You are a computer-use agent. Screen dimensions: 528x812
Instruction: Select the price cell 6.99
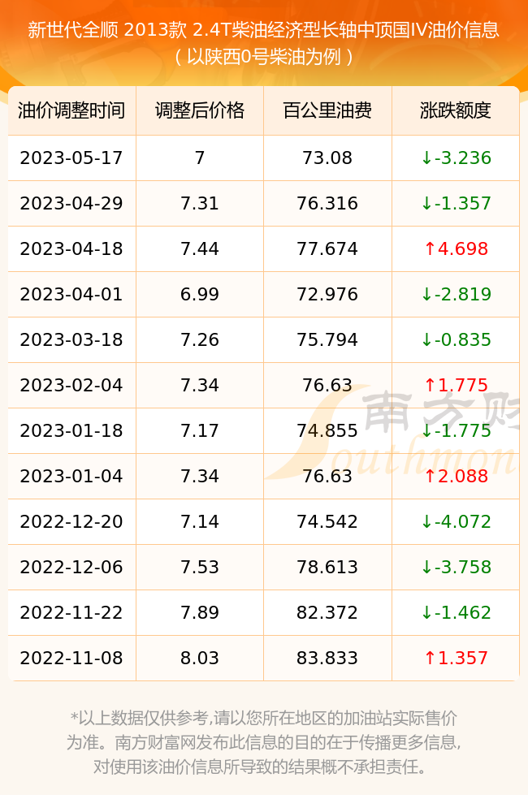click(200, 294)
